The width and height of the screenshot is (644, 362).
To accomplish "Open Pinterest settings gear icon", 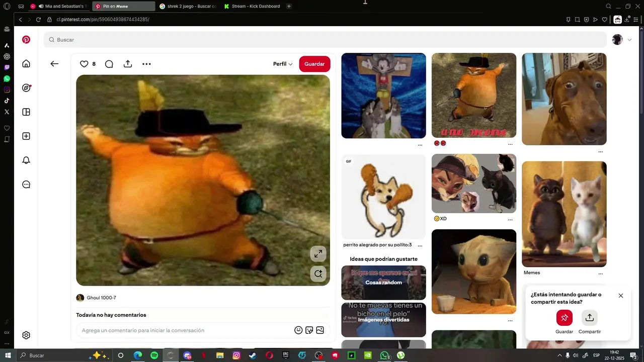I will click(x=26, y=335).
